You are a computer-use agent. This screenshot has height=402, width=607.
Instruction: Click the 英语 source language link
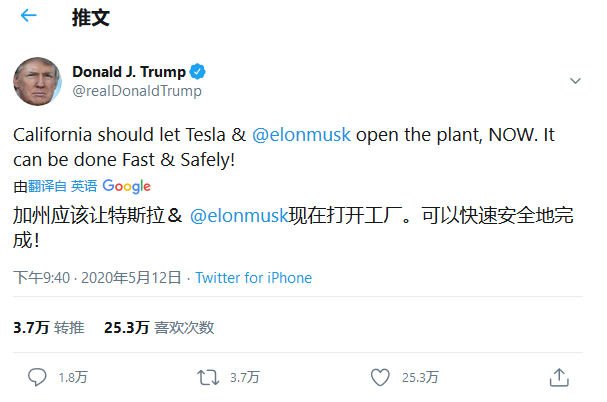pyautogui.click(x=84, y=186)
